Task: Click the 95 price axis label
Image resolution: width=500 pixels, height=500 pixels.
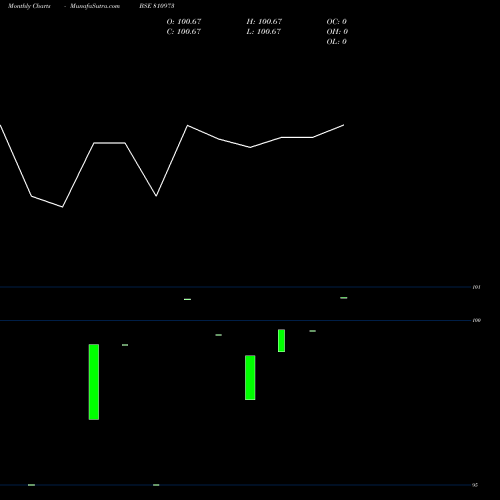Action: (x=475, y=485)
